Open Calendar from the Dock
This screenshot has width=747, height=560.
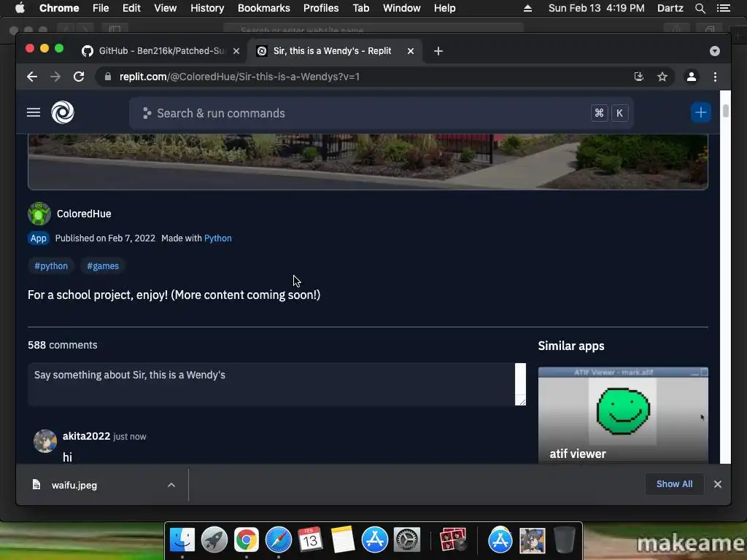point(310,540)
